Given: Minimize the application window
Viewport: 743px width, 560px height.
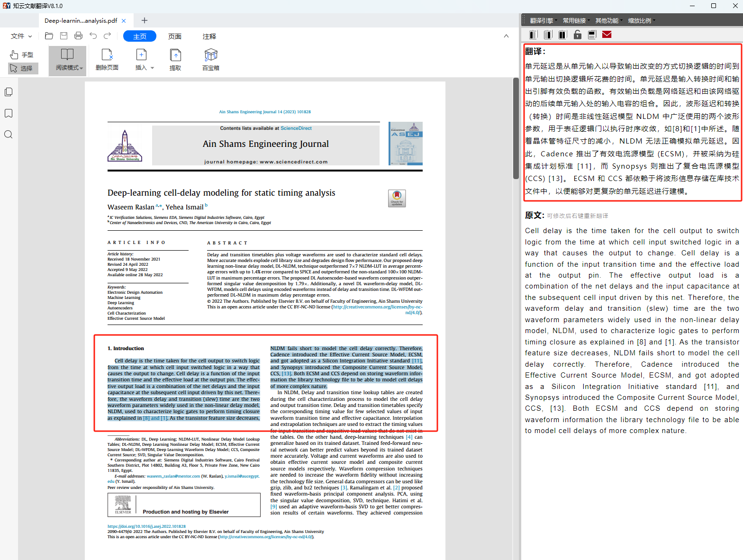Looking at the screenshot, I should 692,6.
